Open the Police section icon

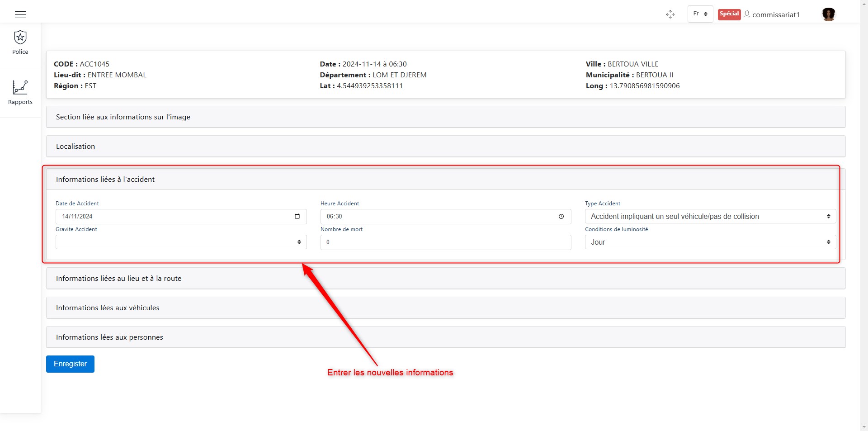click(20, 37)
